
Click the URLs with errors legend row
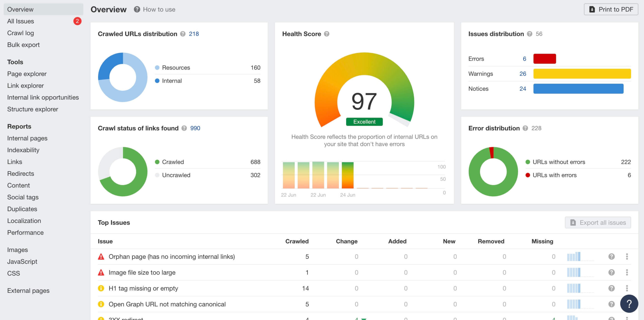pos(578,175)
